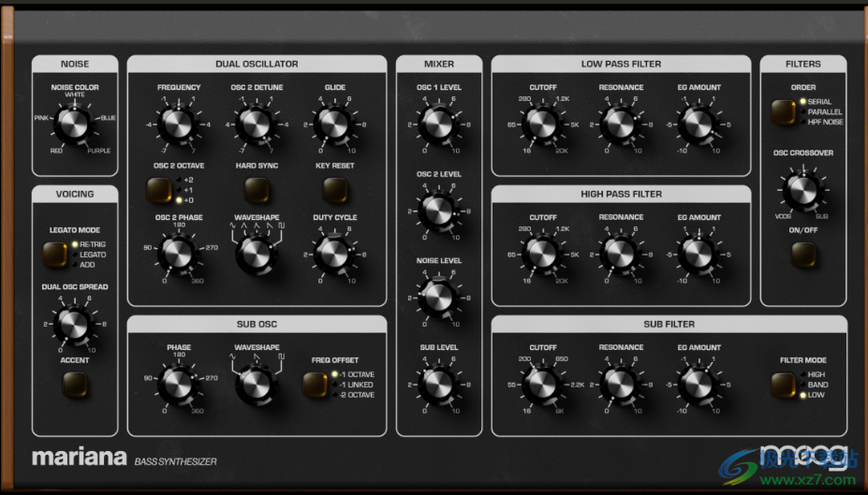Image resolution: width=868 pixels, height=495 pixels.
Task: Click the Sub OSC Phase knob
Action: (x=178, y=385)
